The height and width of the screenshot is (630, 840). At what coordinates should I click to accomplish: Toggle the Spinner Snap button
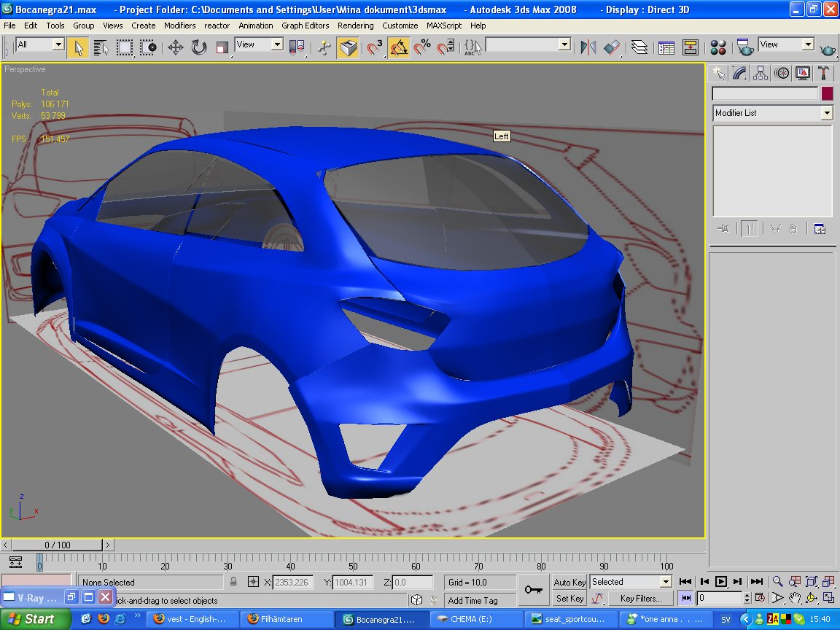[x=446, y=47]
